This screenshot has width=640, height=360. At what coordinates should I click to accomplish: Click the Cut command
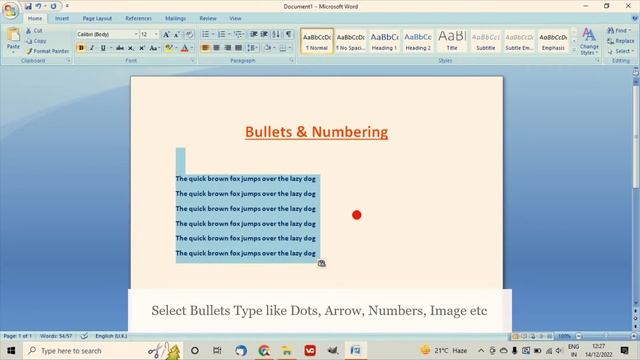34,31
